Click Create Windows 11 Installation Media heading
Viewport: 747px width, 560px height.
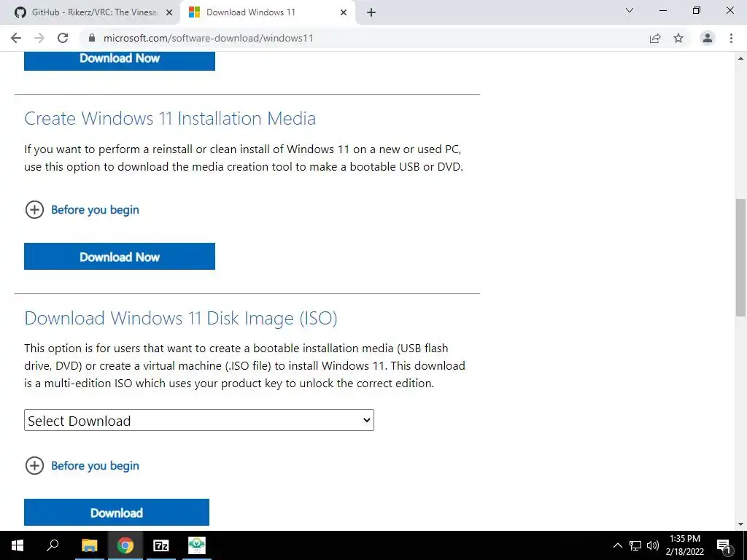[170, 119]
